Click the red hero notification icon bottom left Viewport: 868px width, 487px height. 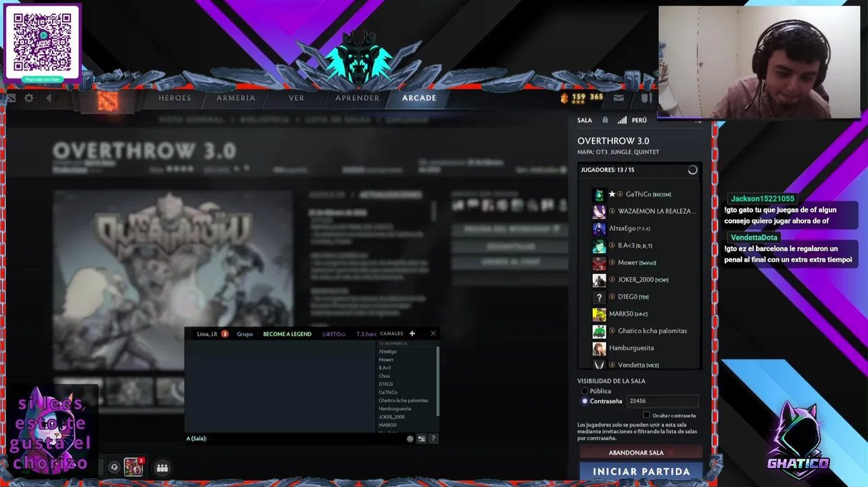click(x=134, y=467)
